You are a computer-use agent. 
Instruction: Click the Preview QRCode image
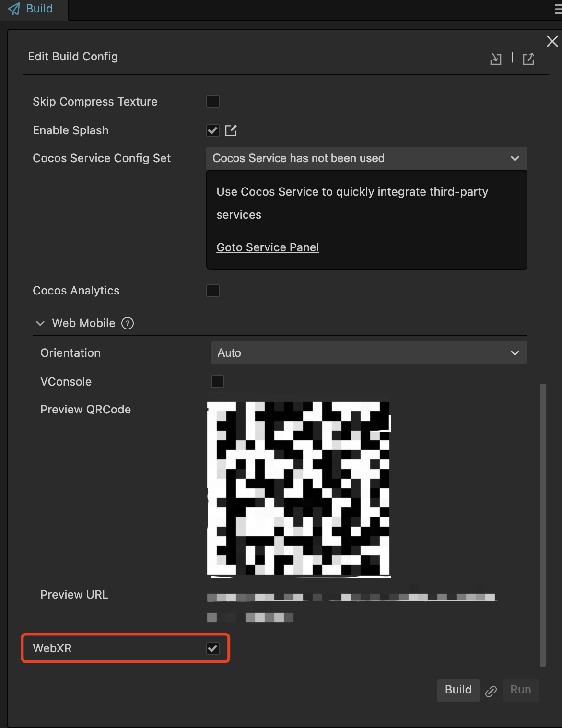(x=299, y=490)
